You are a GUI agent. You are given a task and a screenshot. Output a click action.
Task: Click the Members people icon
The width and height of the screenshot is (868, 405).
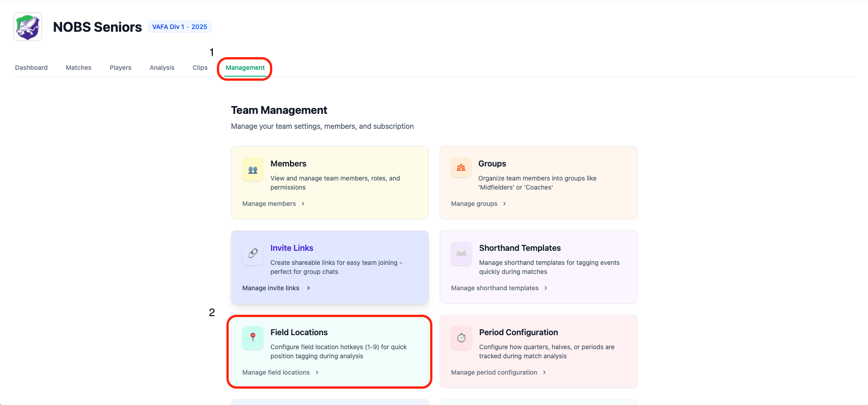click(253, 170)
